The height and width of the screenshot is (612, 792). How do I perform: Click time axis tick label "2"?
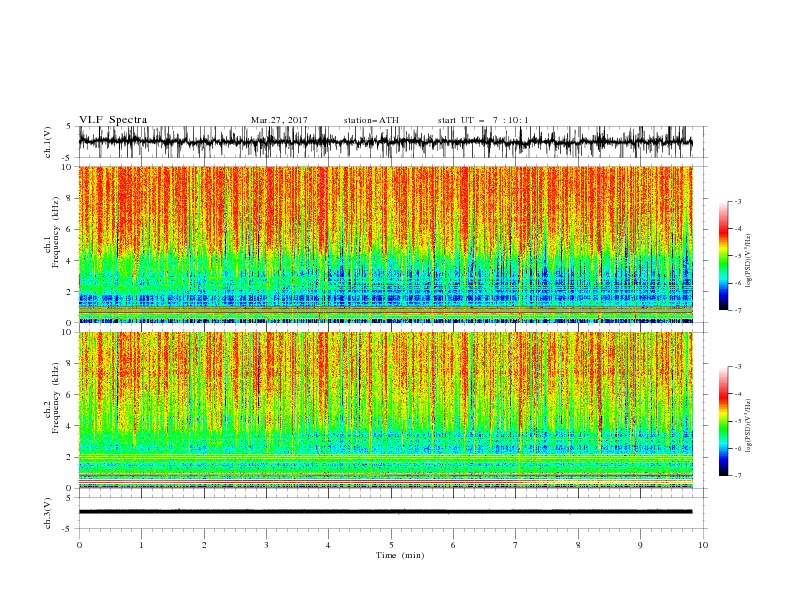tap(204, 545)
